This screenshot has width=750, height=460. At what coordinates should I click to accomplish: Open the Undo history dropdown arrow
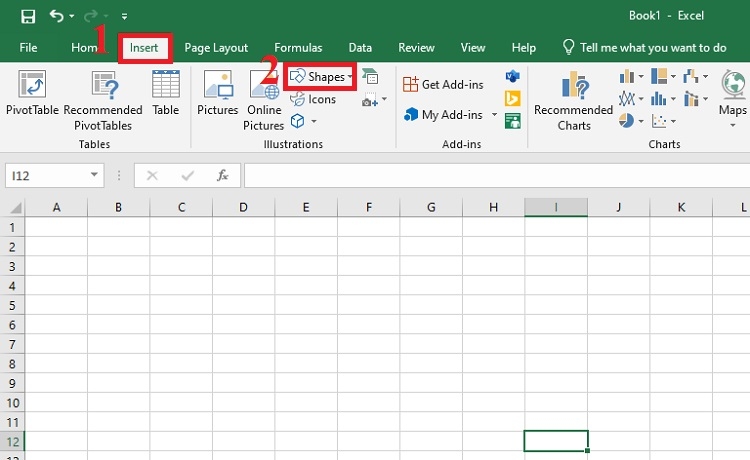tap(72, 16)
